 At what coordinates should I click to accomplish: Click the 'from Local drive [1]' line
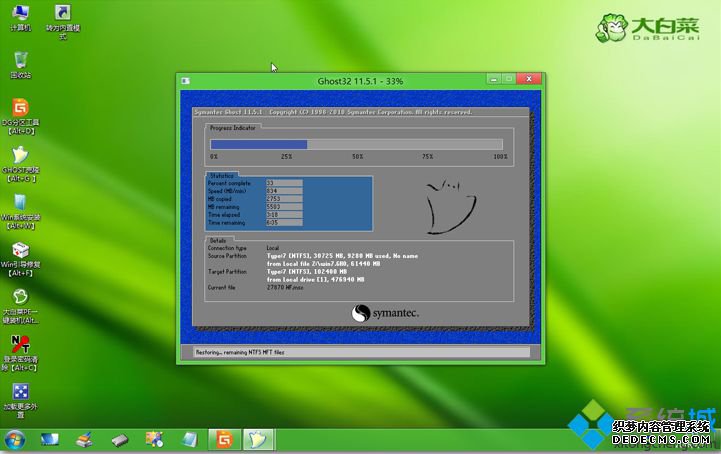(315, 280)
